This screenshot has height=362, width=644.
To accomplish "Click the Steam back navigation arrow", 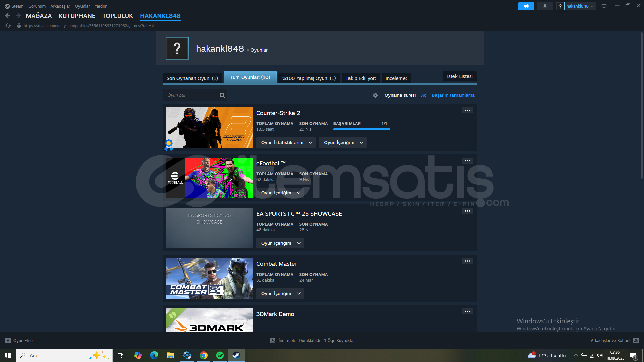I will tap(8, 16).
